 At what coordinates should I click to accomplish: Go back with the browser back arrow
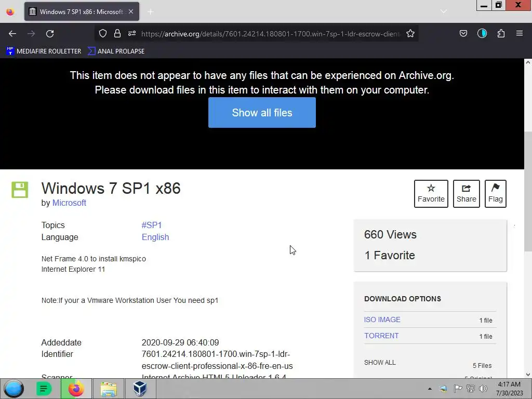(12, 34)
